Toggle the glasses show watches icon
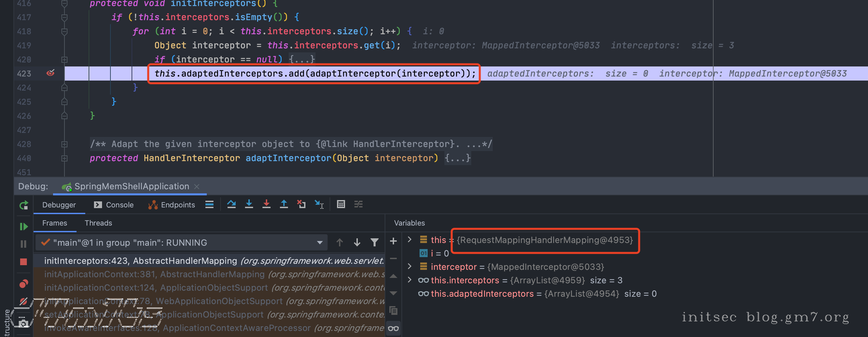This screenshot has height=337, width=868. click(x=393, y=328)
